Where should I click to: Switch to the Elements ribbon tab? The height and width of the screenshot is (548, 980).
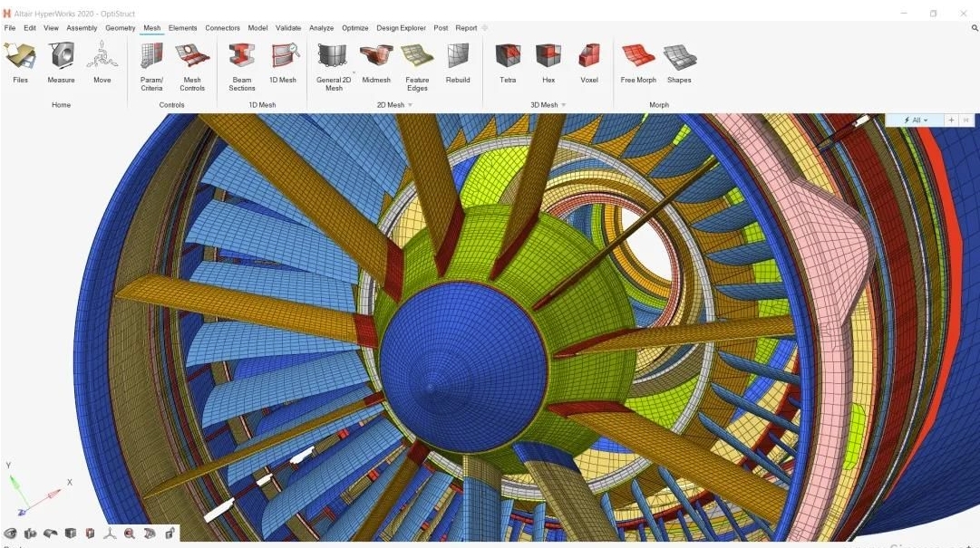click(x=182, y=28)
